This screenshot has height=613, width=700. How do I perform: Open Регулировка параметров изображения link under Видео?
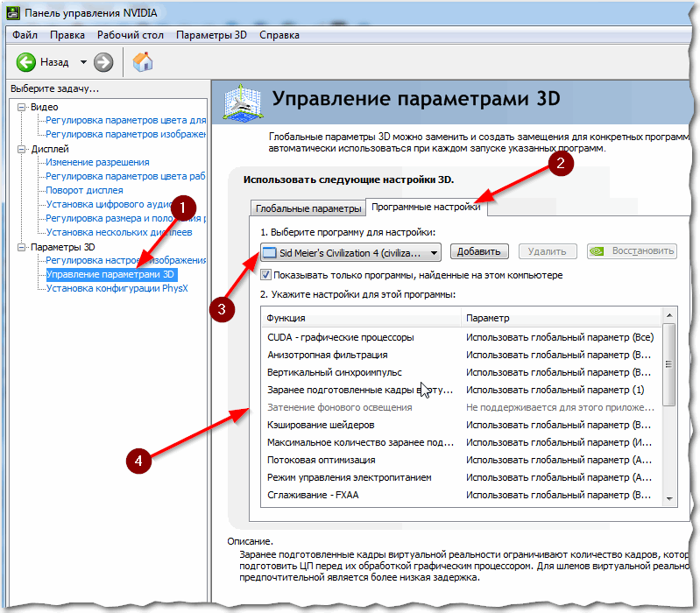pyautogui.click(x=126, y=134)
